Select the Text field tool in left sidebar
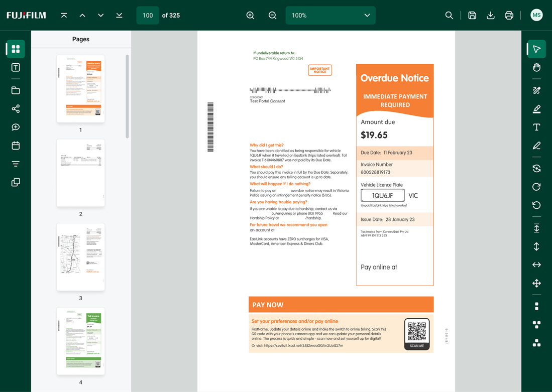 (15, 67)
